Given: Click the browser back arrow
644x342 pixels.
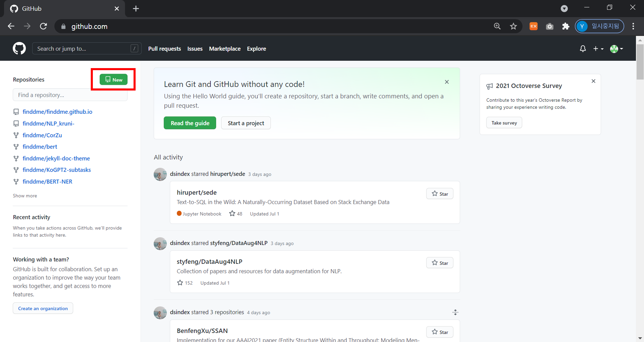Looking at the screenshot, I should [11, 26].
